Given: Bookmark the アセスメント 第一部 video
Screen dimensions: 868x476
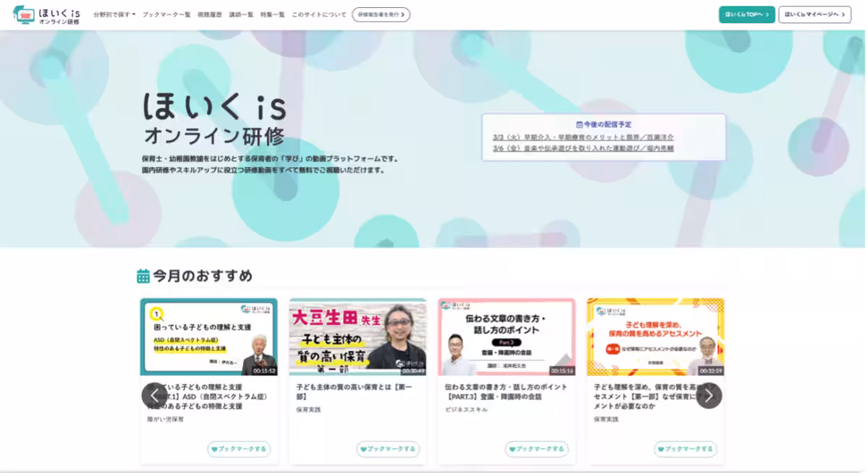Looking at the screenshot, I should point(686,449).
